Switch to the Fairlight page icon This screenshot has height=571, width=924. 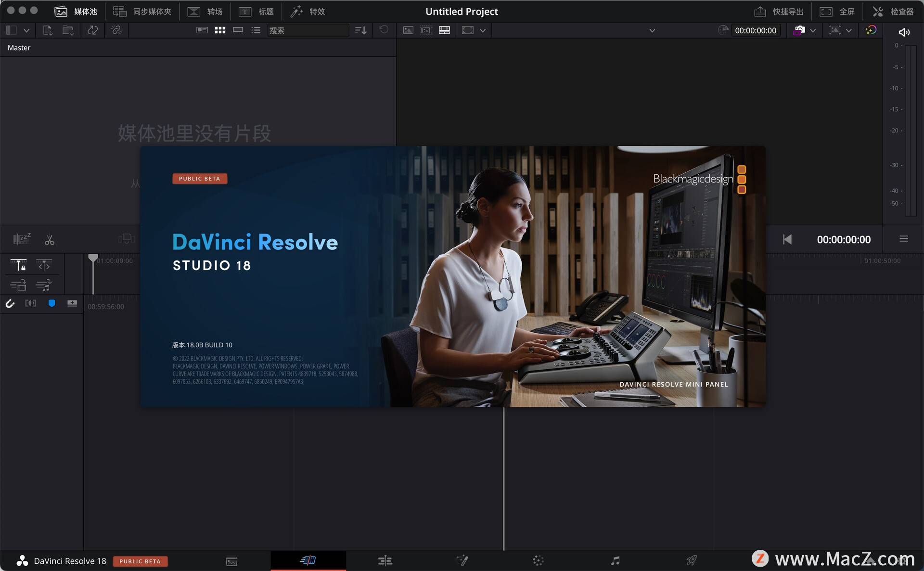pos(615,560)
